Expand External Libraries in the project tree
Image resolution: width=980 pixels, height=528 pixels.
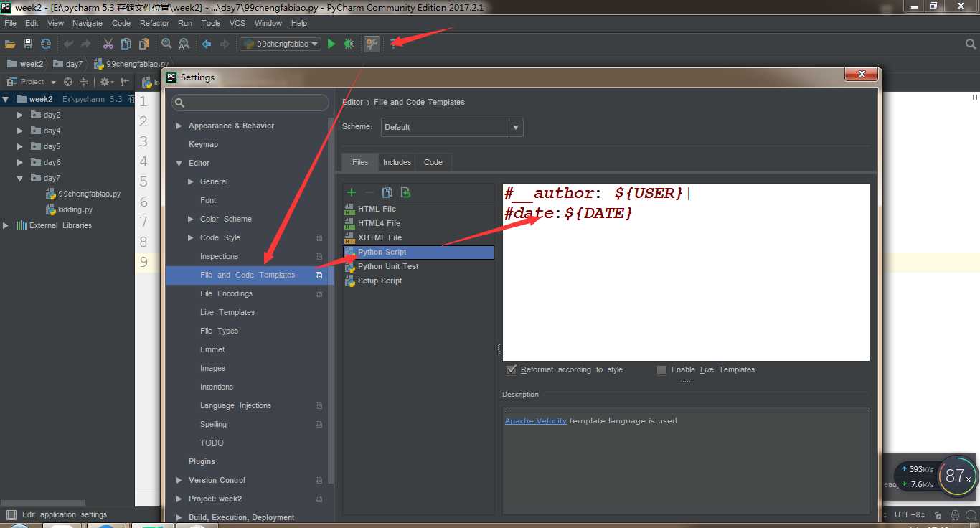(6, 225)
